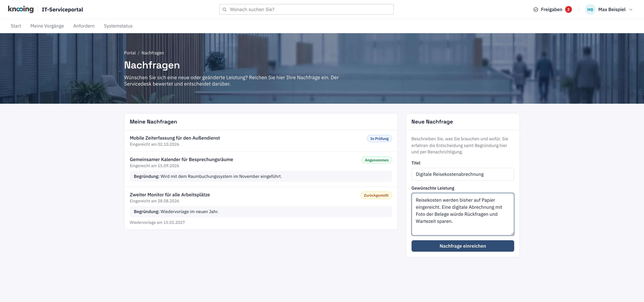Focus the Gewünschte Leistung text area
Image resolution: width=644 pixels, height=302 pixels.
pyautogui.click(x=463, y=214)
